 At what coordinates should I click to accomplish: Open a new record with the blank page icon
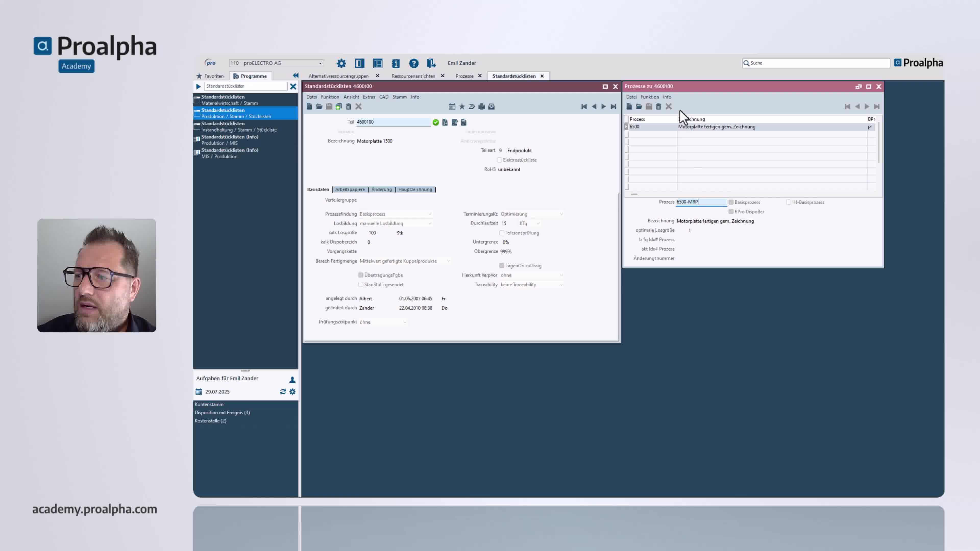tap(309, 106)
